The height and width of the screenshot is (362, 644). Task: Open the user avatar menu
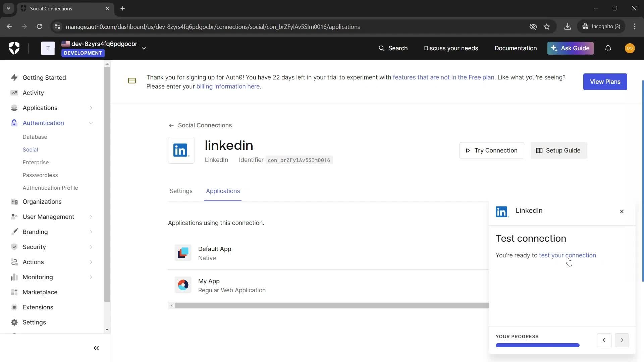point(630,48)
